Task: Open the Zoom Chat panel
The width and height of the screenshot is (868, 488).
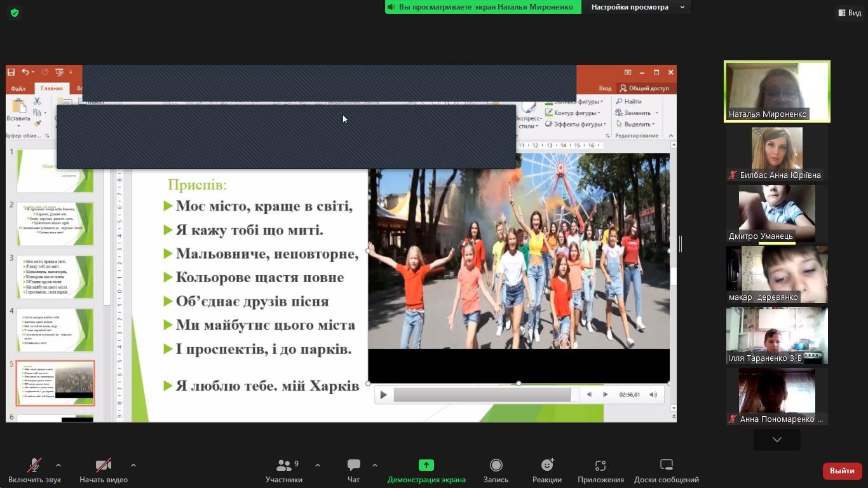Action: [x=353, y=466]
